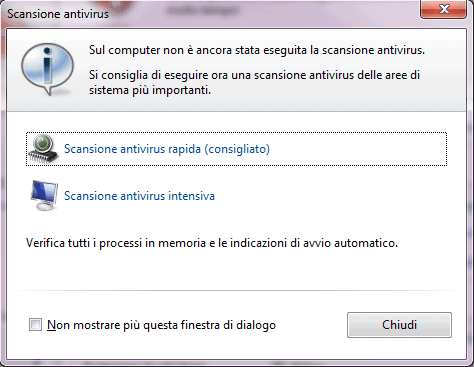Click the 'Si consiglia di eseguire ora' recommendation text
This screenshot has width=474, height=367.
pyautogui.click(x=254, y=82)
